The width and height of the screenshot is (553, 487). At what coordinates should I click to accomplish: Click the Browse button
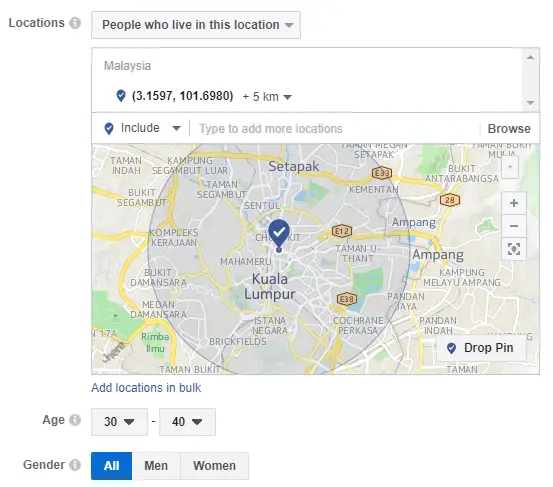point(509,129)
